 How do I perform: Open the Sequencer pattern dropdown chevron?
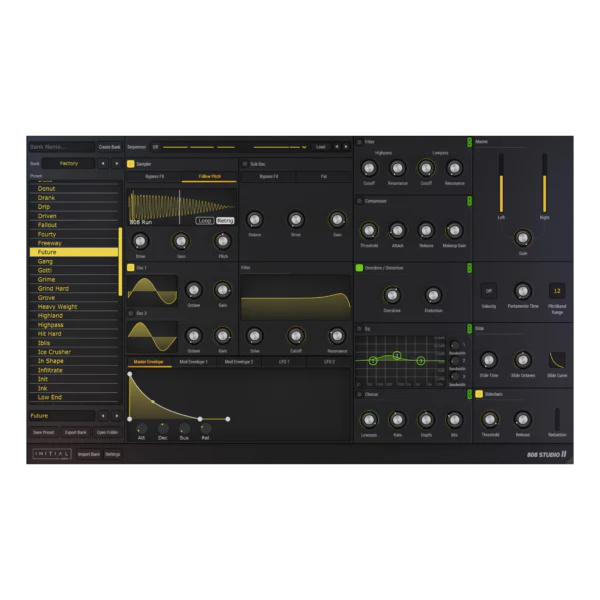click(304, 147)
